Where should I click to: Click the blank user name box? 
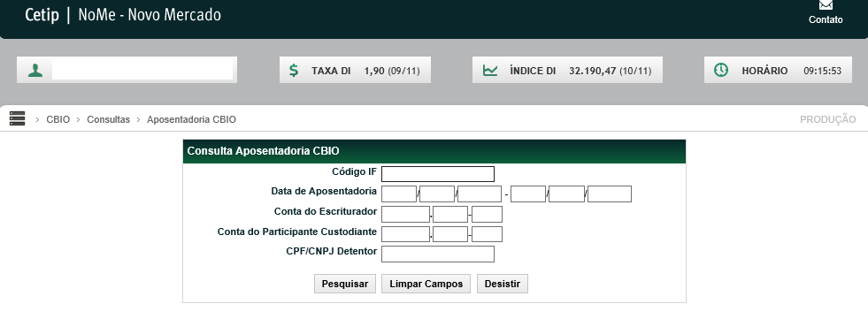(142, 70)
